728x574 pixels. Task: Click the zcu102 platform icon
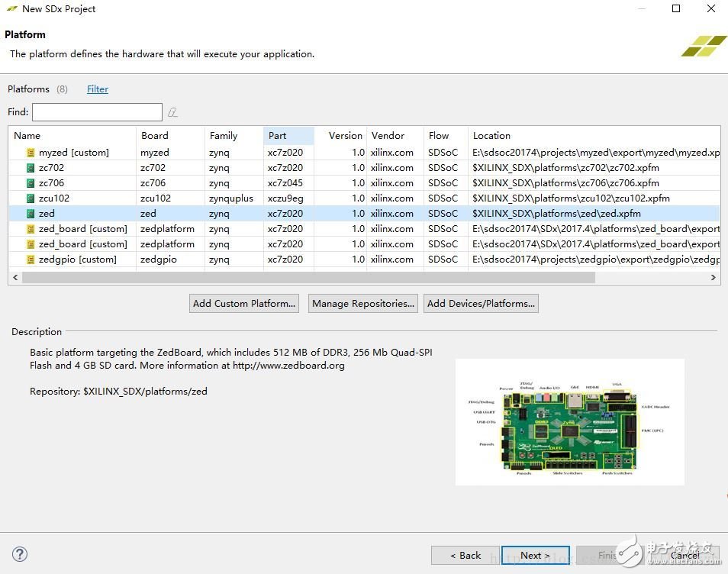pos(31,198)
